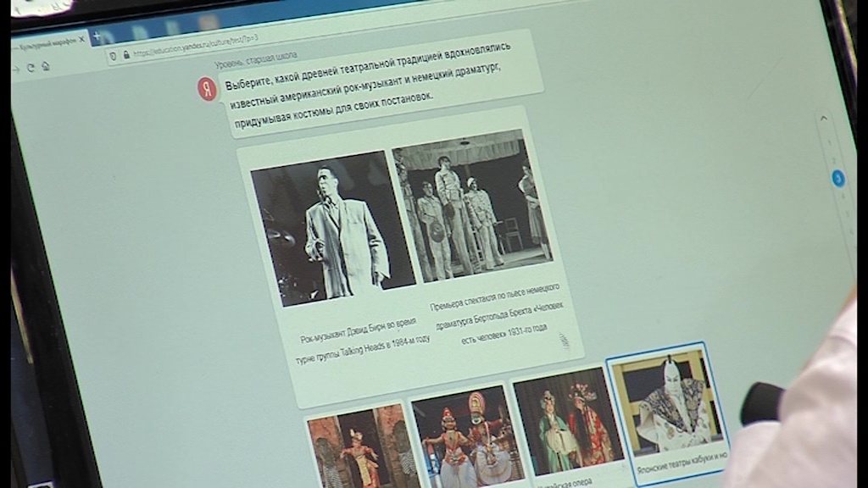
Task: Click the browser reload icon
Action: (x=31, y=67)
